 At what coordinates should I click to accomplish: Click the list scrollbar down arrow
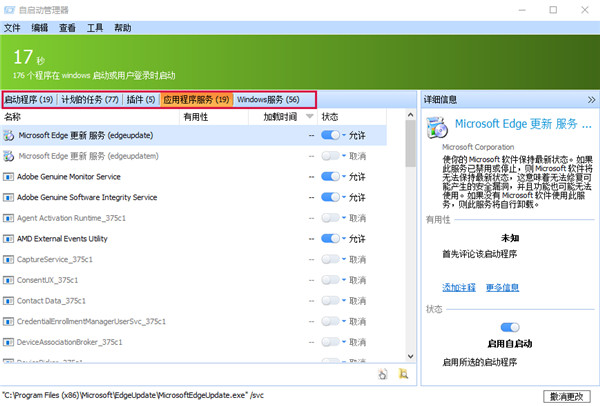coord(411,356)
